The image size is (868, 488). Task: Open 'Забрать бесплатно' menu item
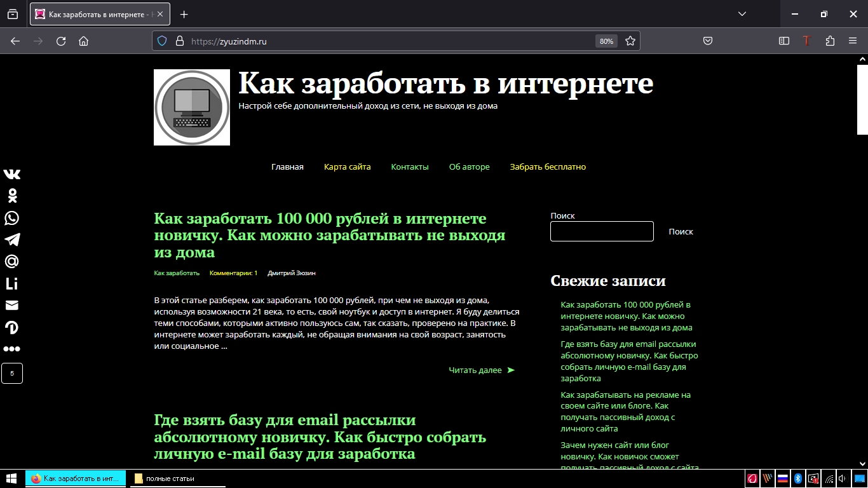(x=548, y=167)
